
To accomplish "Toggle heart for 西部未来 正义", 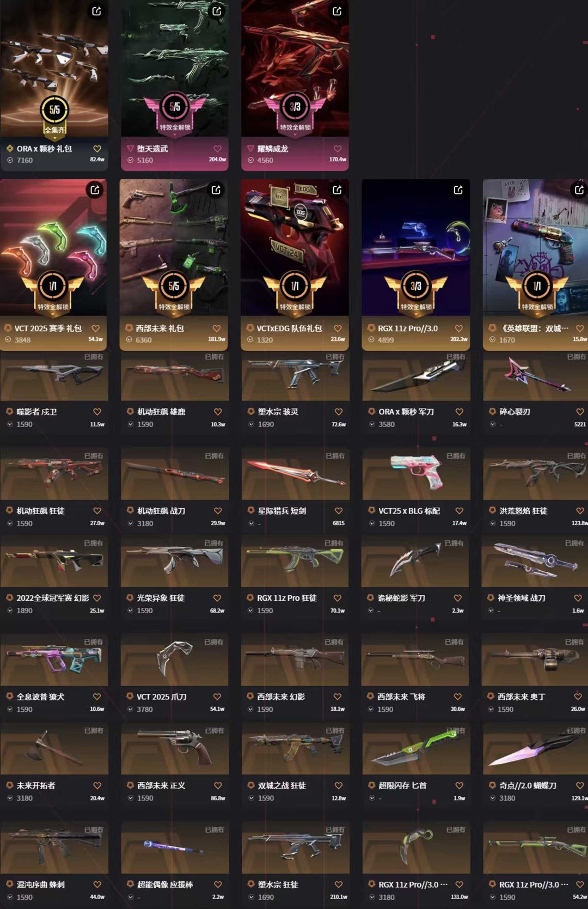I will 218,785.
